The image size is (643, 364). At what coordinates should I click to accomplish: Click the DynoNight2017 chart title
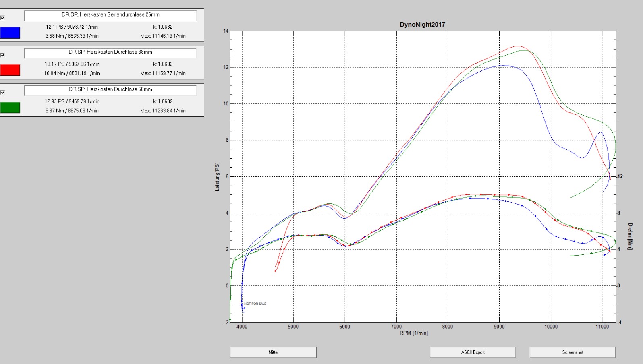point(422,25)
